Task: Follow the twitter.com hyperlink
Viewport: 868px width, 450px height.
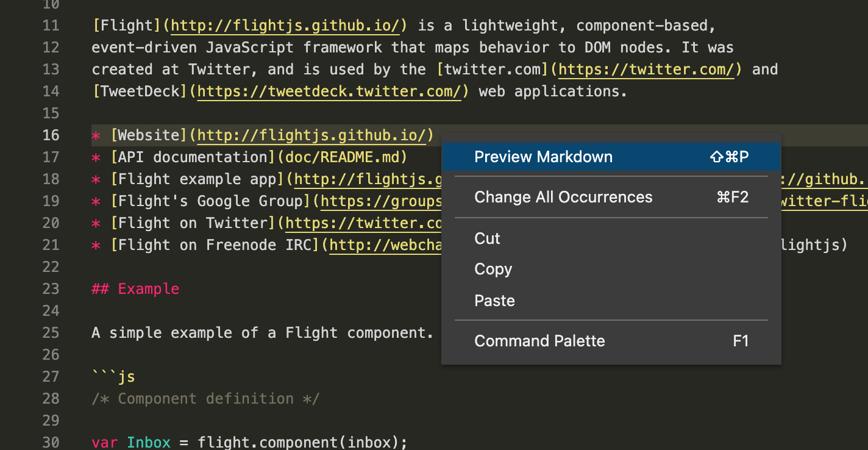Action: click(646, 69)
